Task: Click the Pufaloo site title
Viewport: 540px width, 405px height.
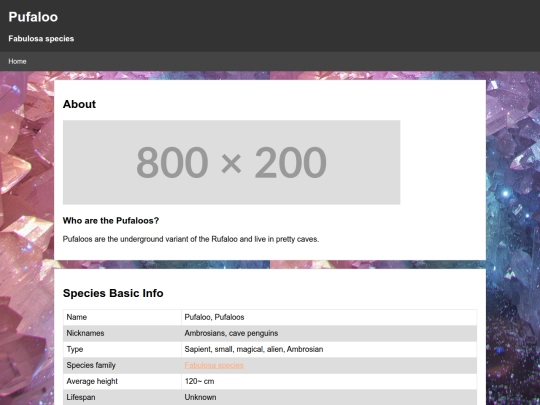Action: (33, 17)
